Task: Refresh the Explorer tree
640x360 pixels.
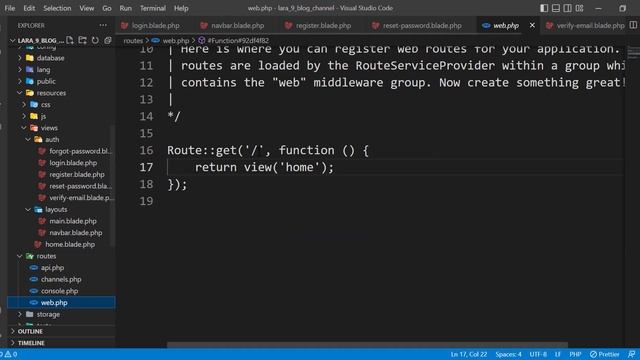Action: click(95, 40)
